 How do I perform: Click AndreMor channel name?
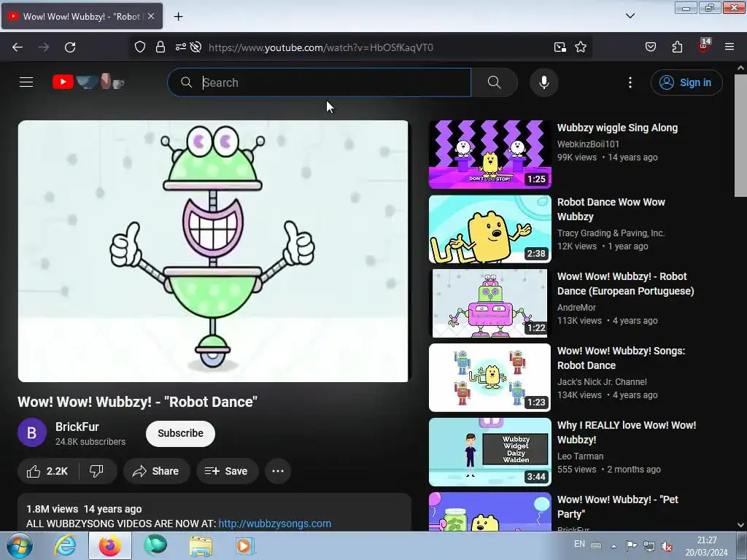click(576, 307)
